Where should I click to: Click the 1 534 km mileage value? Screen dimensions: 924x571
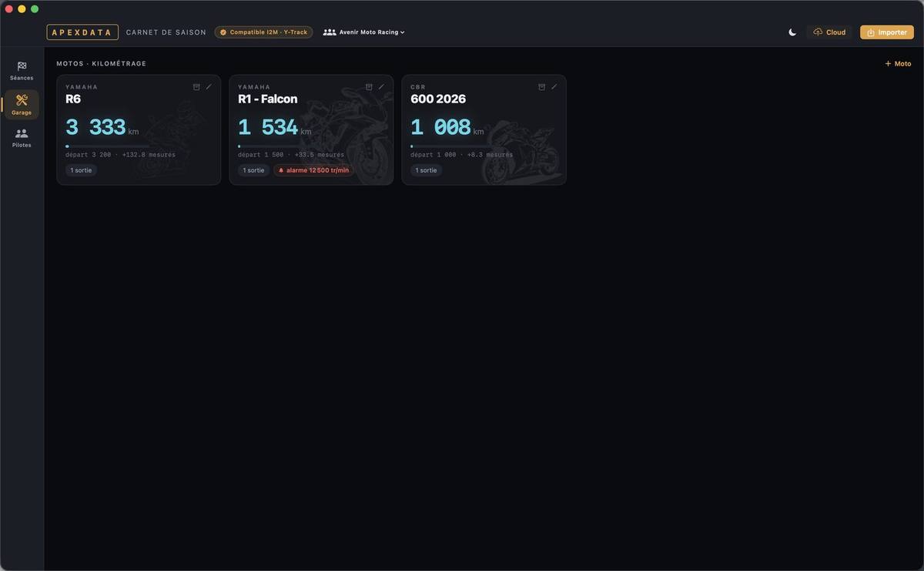point(274,127)
